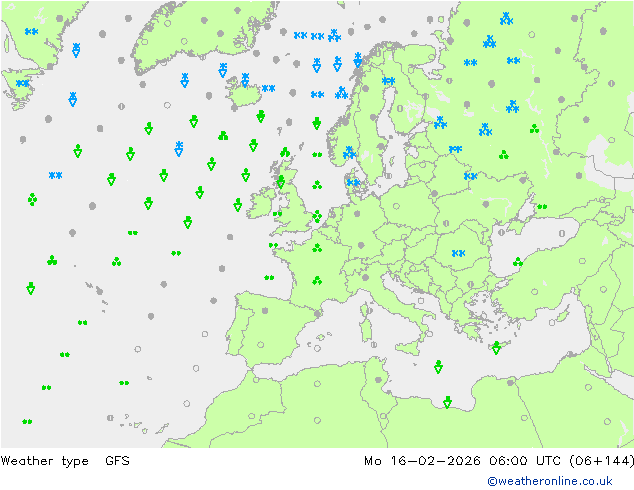
Task: Click the drizzle symbol off southwest Norway
Action: point(317,154)
